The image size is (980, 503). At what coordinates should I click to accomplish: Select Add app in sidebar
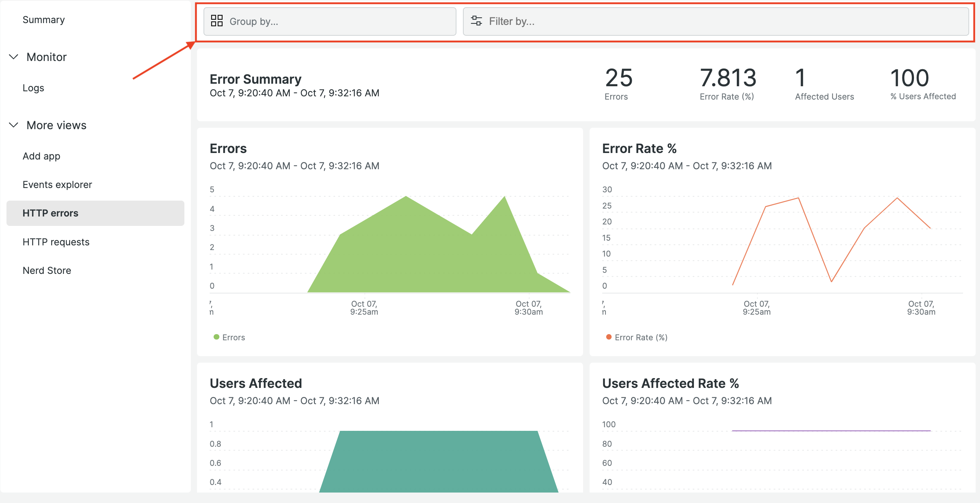(41, 156)
